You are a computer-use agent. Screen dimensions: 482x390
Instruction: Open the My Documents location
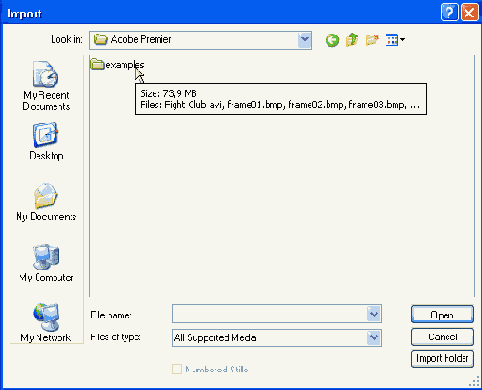click(46, 202)
